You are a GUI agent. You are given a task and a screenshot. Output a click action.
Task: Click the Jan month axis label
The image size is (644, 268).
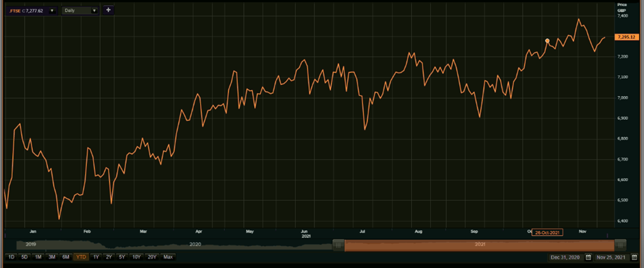tap(34, 232)
